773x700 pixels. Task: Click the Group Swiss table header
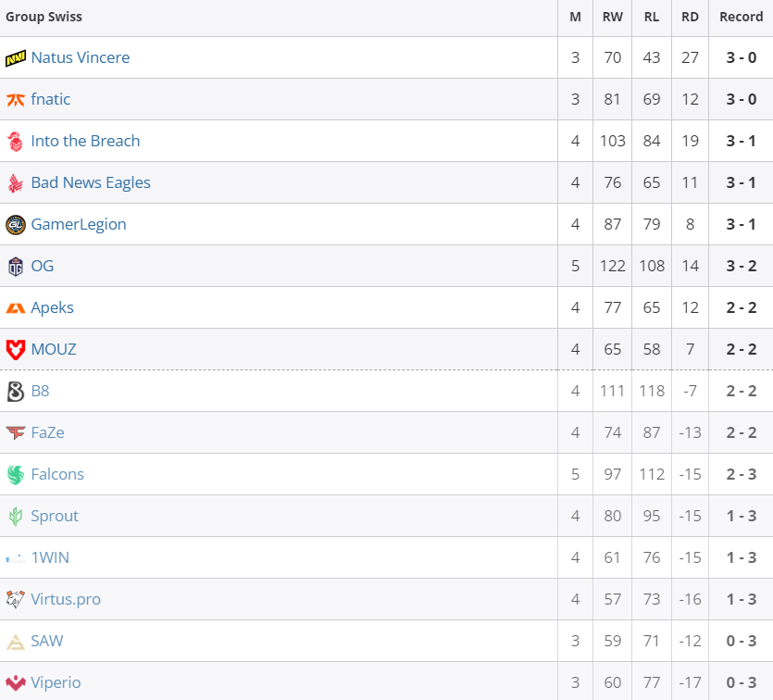[44, 17]
